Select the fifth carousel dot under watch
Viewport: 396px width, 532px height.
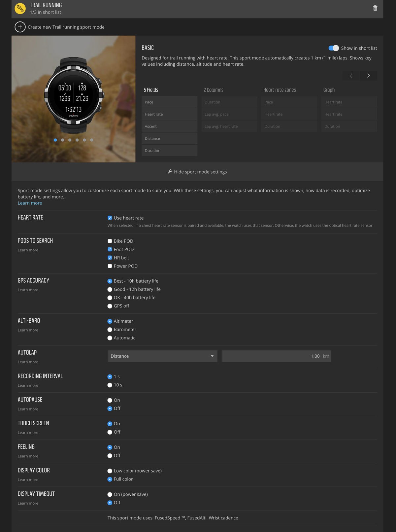tap(84, 140)
